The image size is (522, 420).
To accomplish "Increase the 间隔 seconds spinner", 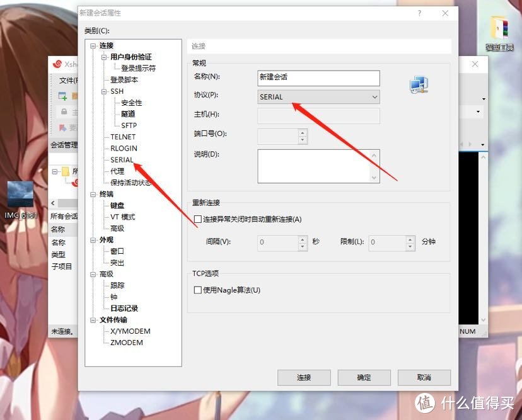I will point(302,239).
